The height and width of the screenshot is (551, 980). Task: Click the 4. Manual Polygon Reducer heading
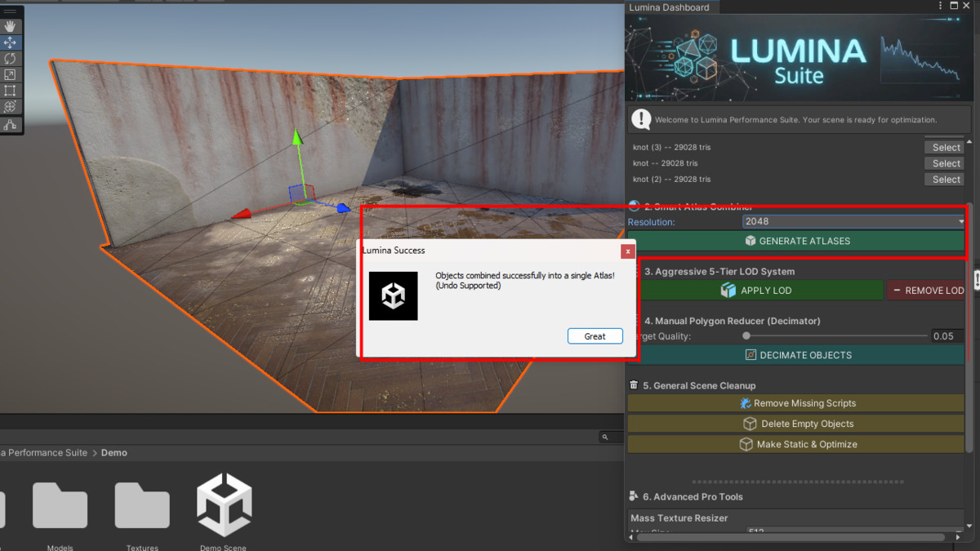[x=732, y=321]
